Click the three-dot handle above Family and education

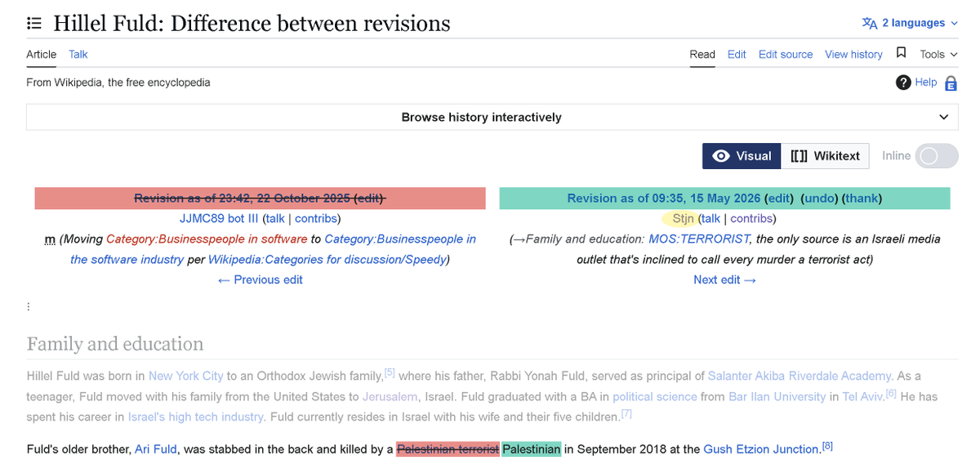[x=29, y=307]
